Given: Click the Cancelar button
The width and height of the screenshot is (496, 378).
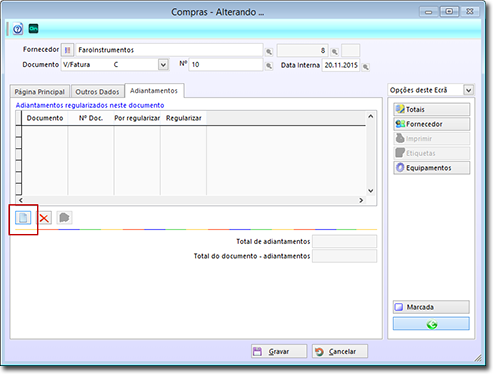Looking at the screenshot, I should click(340, 351).
